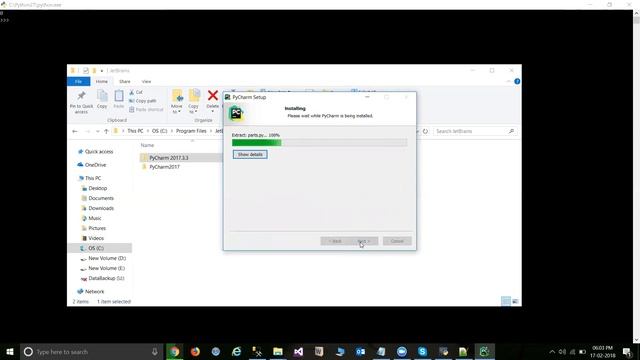The width and height of the screenshot is (640, 360).
Task: Click the Copy ribbon icon
Action: tap(102, 99)
